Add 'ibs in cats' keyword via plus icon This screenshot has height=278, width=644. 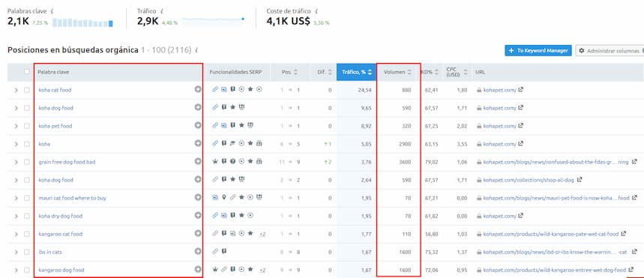(198, 252)
